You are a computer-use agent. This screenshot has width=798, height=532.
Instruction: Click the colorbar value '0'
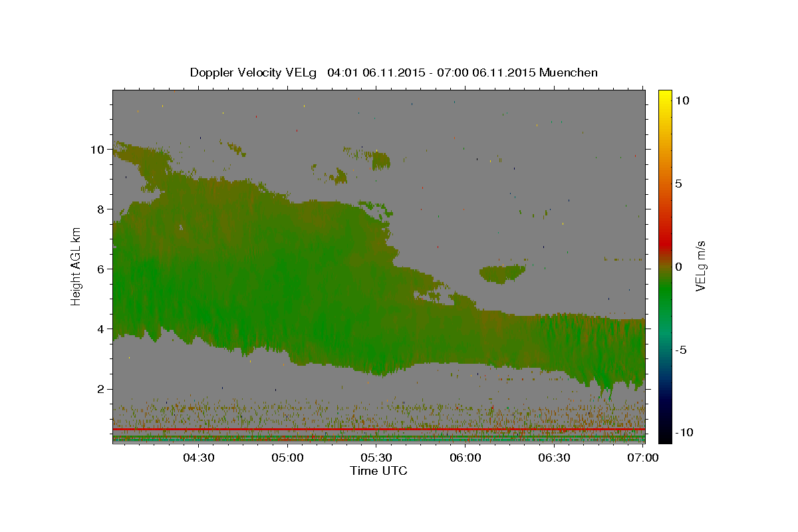[678, 267]
